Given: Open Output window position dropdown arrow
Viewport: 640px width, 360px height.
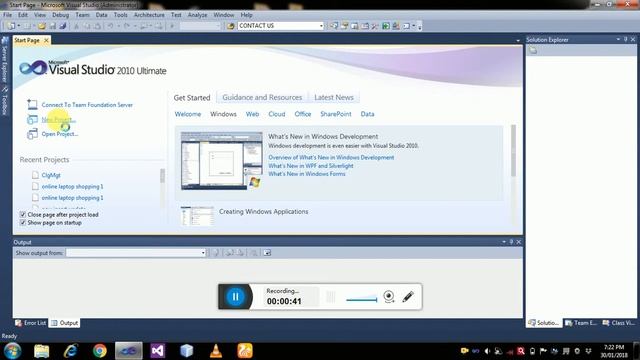Looking at the screenshot, I should pyautogui.click(x=504, y=242).
